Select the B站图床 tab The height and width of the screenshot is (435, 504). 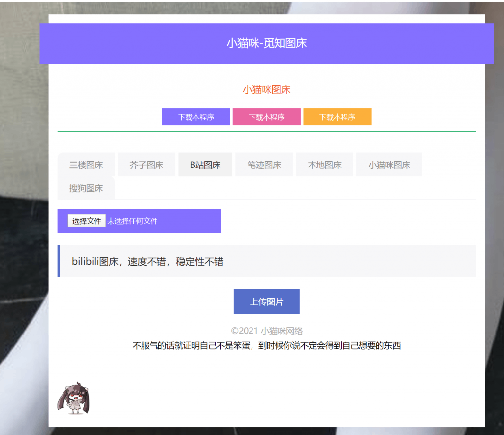pos(205,164)
